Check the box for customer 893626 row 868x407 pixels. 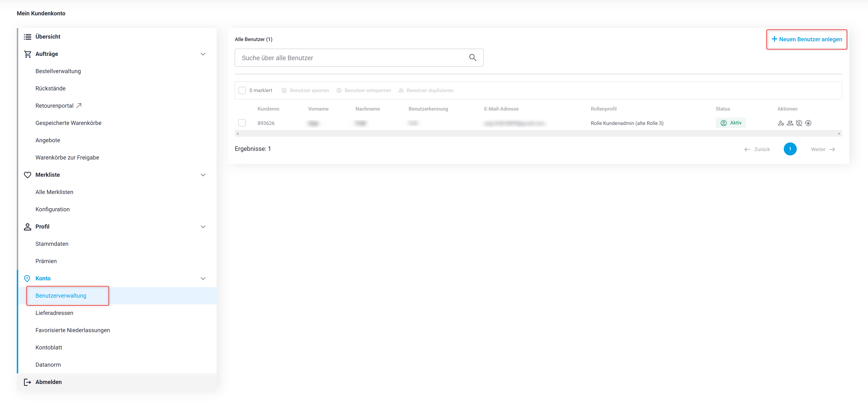[242, 123]
